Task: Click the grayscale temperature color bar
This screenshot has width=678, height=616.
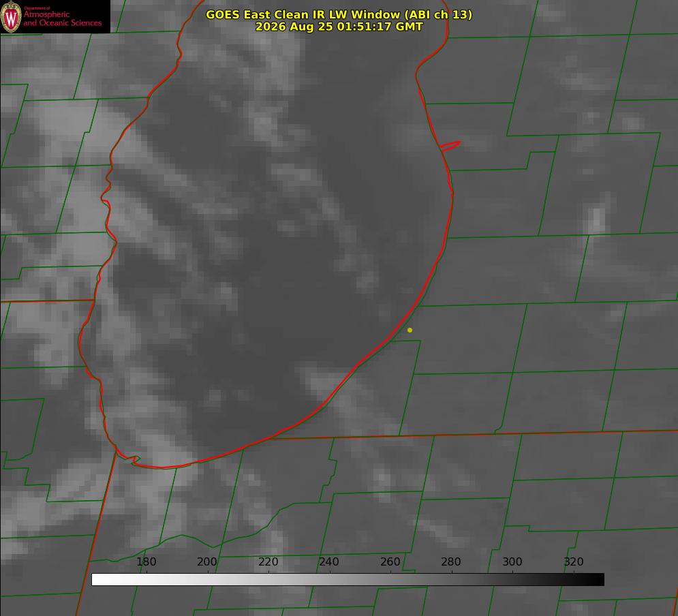Action: tap(348, 579)
